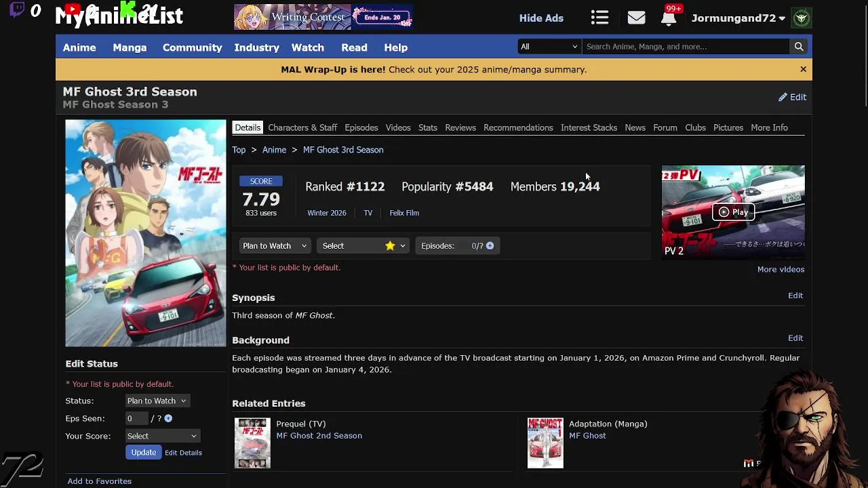This screenshot has width=868, height=488.
Task: Click the search magnifier button
Action: pos(799,47)
